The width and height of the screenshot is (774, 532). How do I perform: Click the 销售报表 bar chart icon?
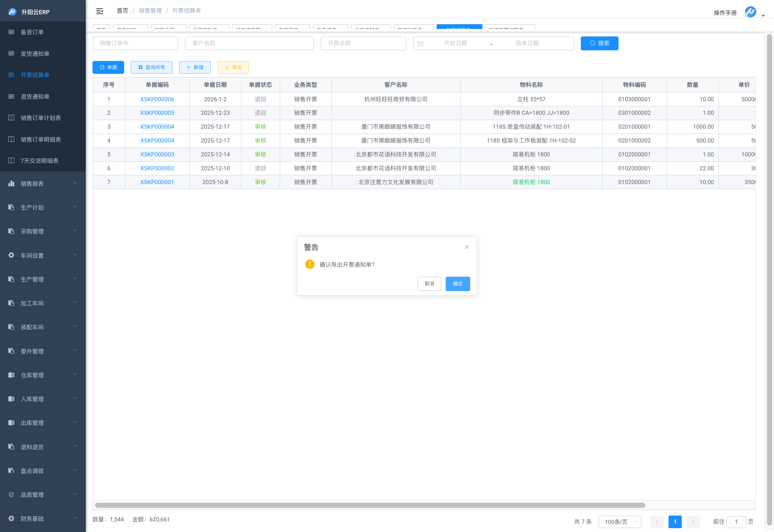point(11,183)
